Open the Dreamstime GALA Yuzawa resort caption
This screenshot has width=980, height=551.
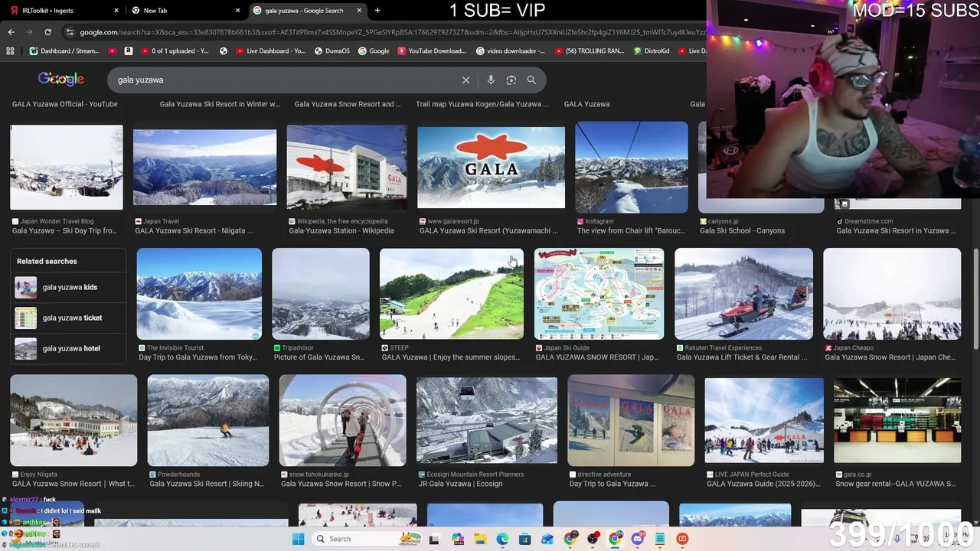pos(896,230)
